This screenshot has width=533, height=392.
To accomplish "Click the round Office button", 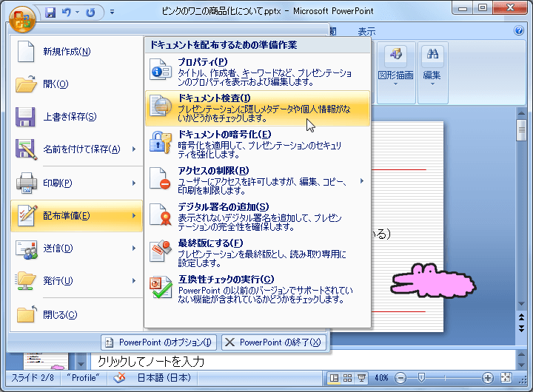I will 22,18.
